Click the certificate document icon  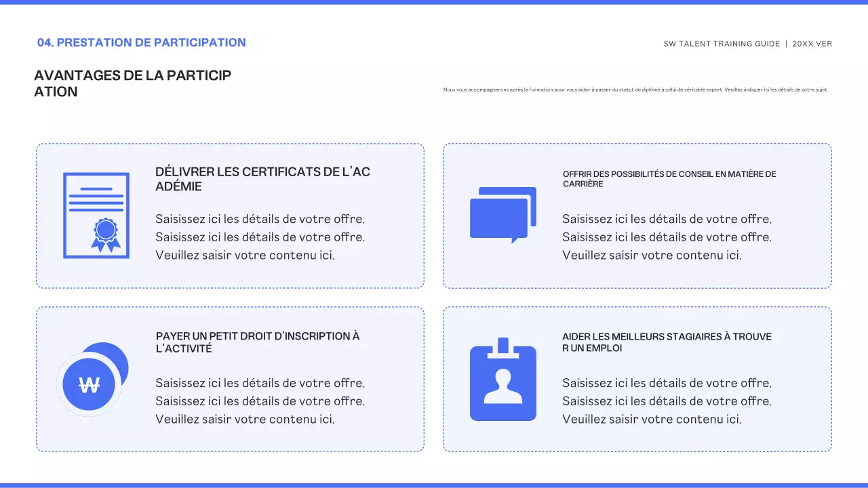96,216
